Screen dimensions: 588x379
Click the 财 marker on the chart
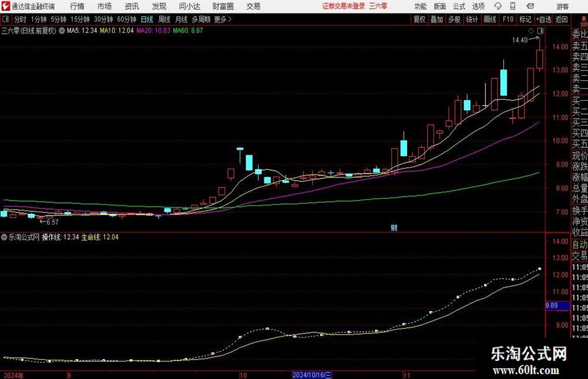click(x=394, y=227)
